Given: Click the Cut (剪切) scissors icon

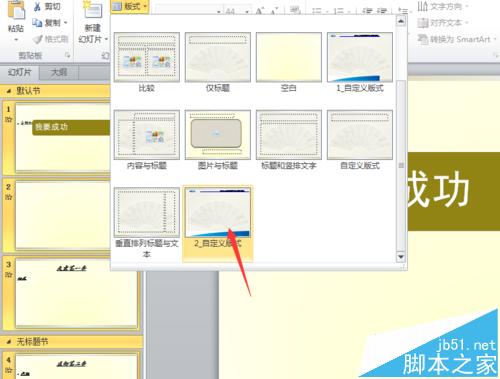Looking at the screenshot, I should (37, 7).
